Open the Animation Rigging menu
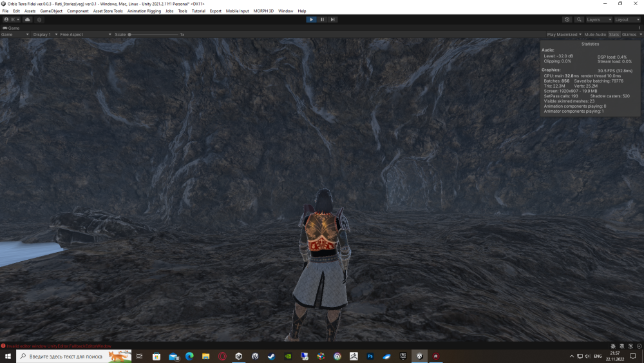This screenshot has height=363, width=644. 144,11
